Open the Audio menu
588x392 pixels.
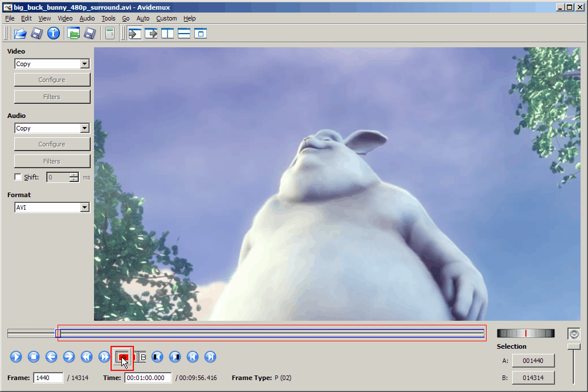(x=87, y=18)
